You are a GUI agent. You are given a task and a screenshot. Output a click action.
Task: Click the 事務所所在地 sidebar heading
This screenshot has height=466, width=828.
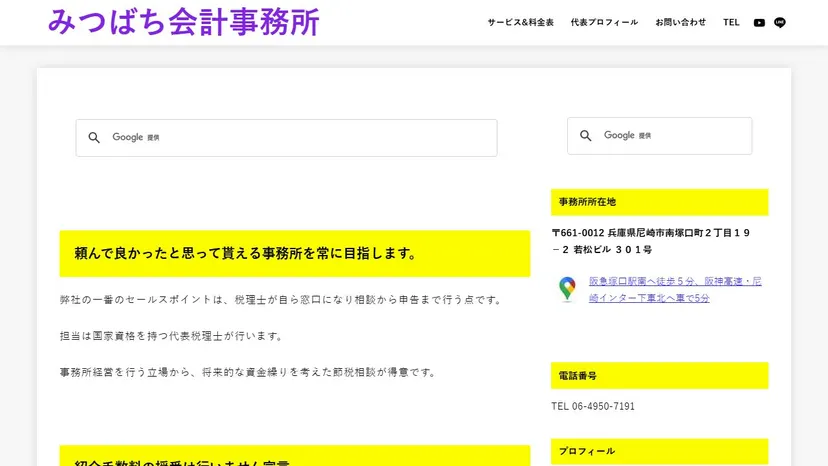click(x=660, y=202)
